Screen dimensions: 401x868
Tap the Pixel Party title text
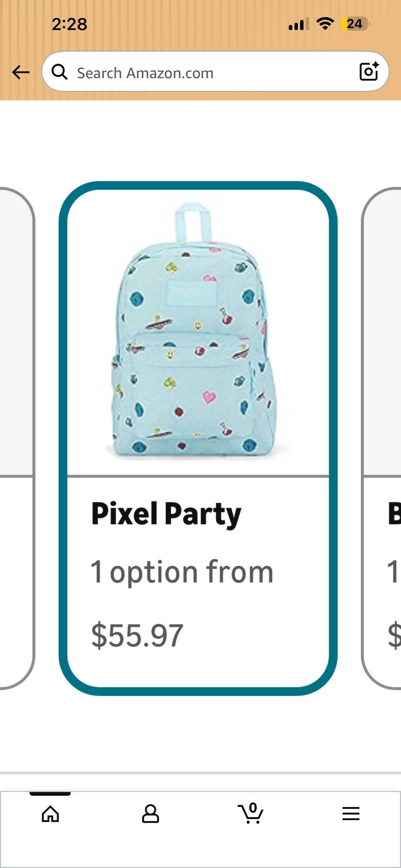click(166, 514)
